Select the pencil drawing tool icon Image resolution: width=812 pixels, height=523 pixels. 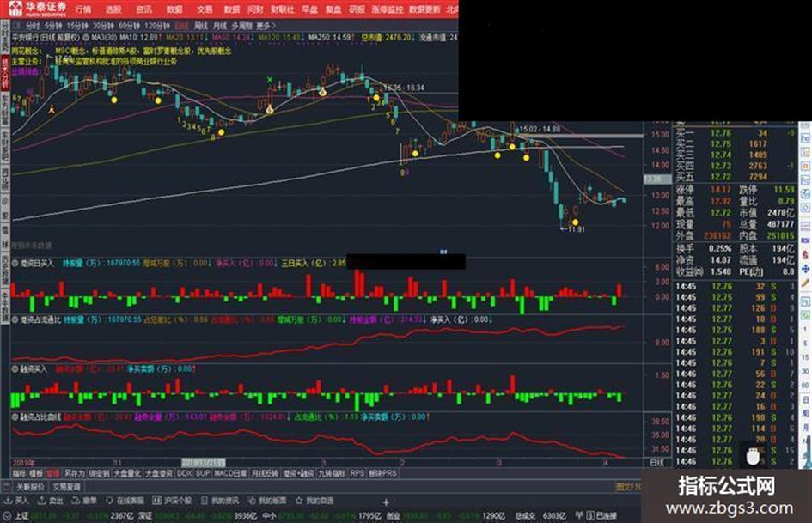coord(806,283)
